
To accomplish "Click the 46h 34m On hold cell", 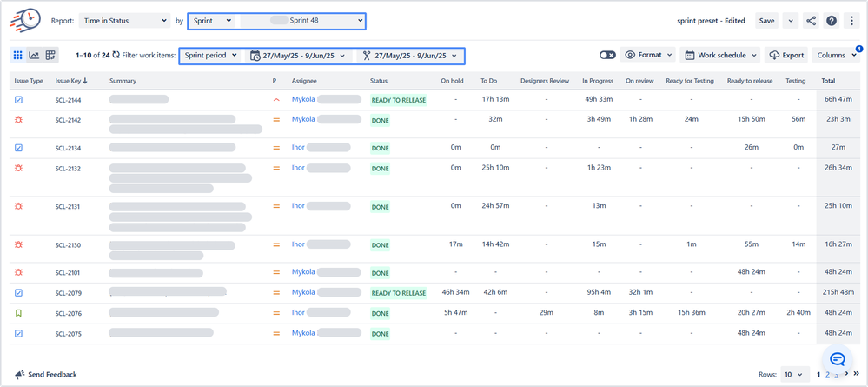I will pos(455,293).
